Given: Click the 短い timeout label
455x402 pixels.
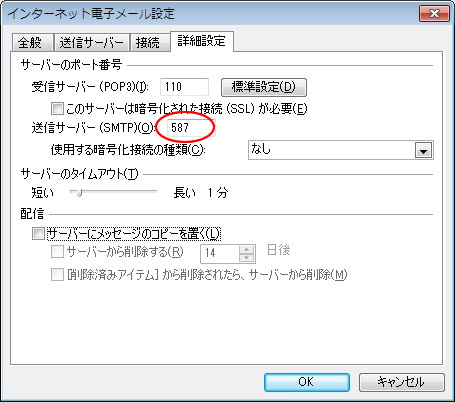Looking at the screenshot, I should [42, 193].
